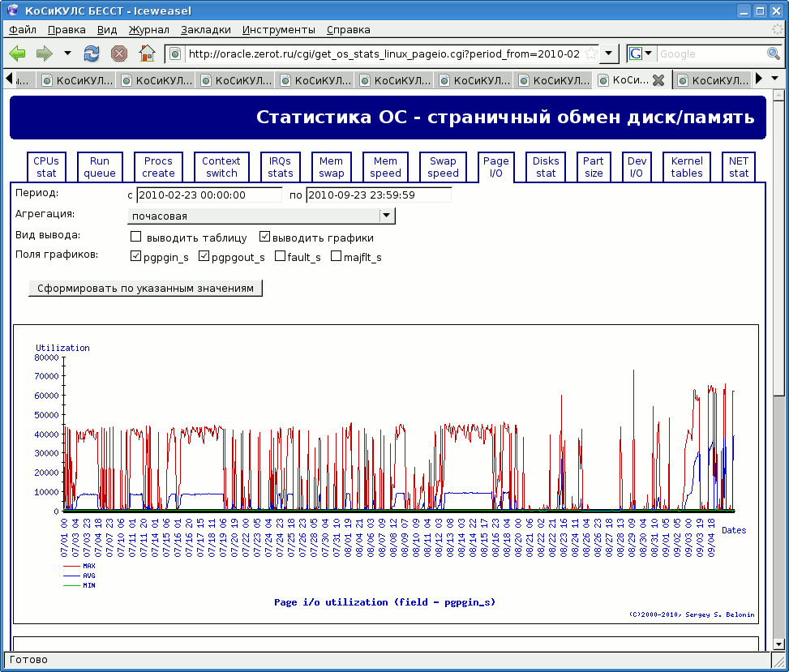Screen dimensions: 789x672
Task: Close the active browser tab
Action: (658, 80)
